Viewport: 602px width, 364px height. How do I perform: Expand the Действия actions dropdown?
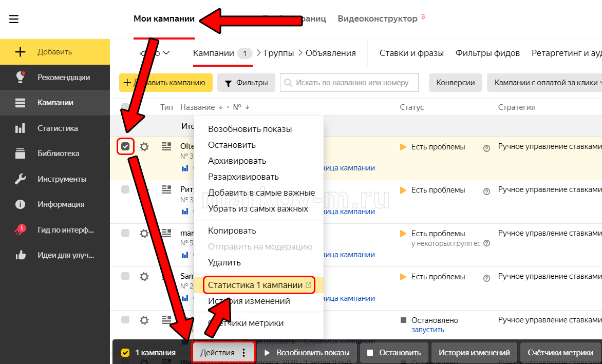pos(223,353)
